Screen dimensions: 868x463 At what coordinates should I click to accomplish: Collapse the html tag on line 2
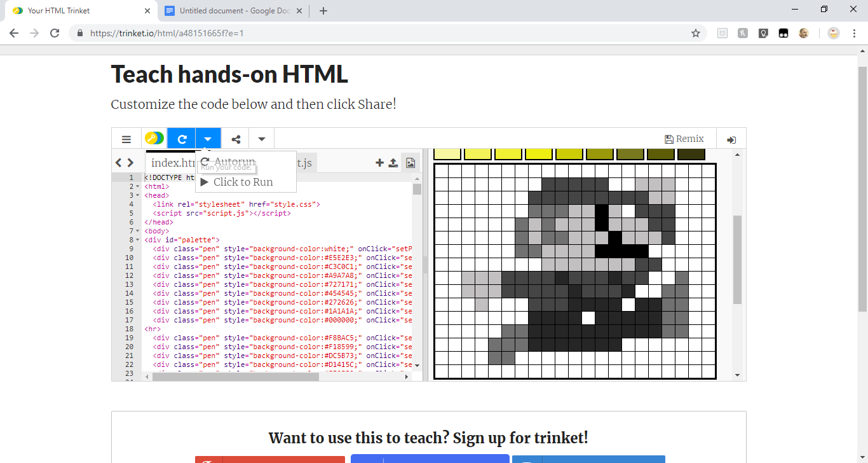(138, 187)
